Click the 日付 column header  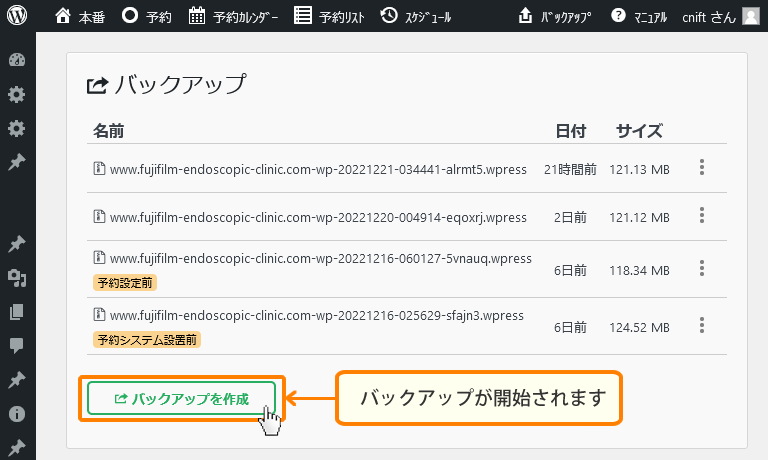tap(571, 131)
